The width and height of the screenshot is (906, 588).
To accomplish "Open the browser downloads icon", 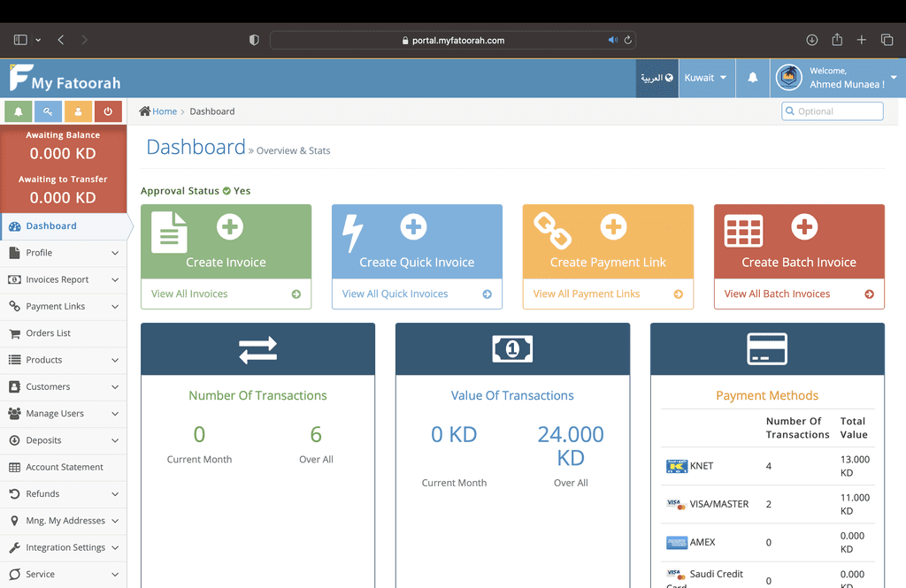I will tap(812, 40).
